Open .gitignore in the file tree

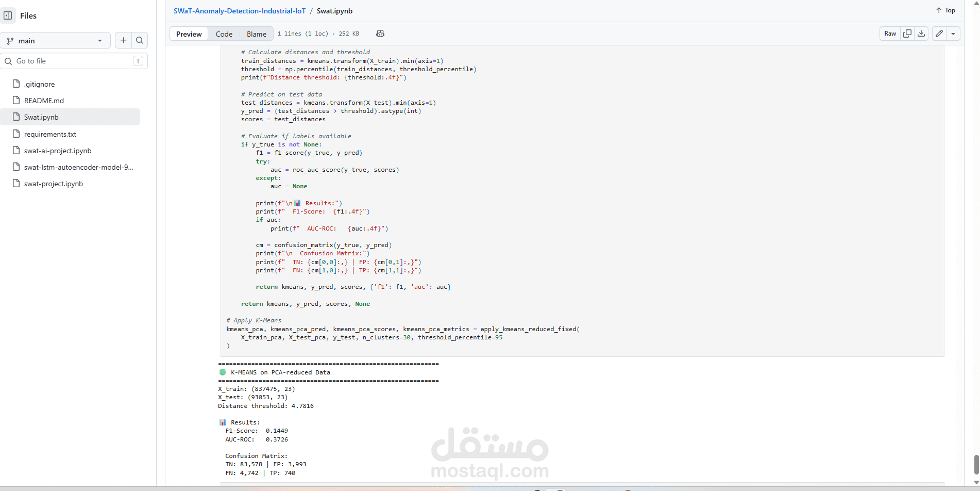(x=70, y=84)
